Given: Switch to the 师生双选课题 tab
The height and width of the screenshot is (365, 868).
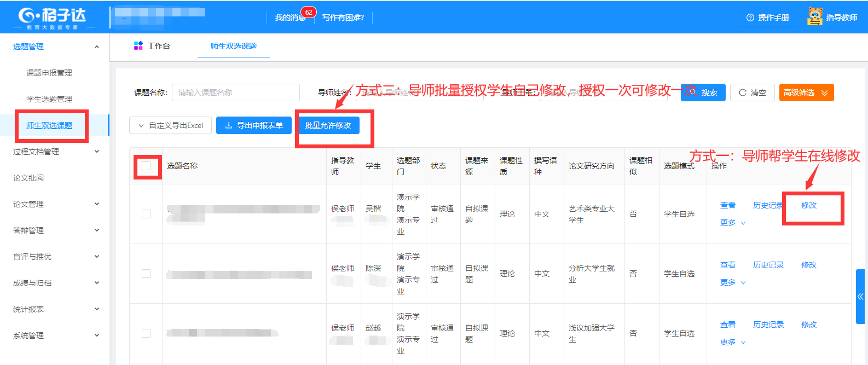Looking at the screenshot, I should (x=234, y=46).
